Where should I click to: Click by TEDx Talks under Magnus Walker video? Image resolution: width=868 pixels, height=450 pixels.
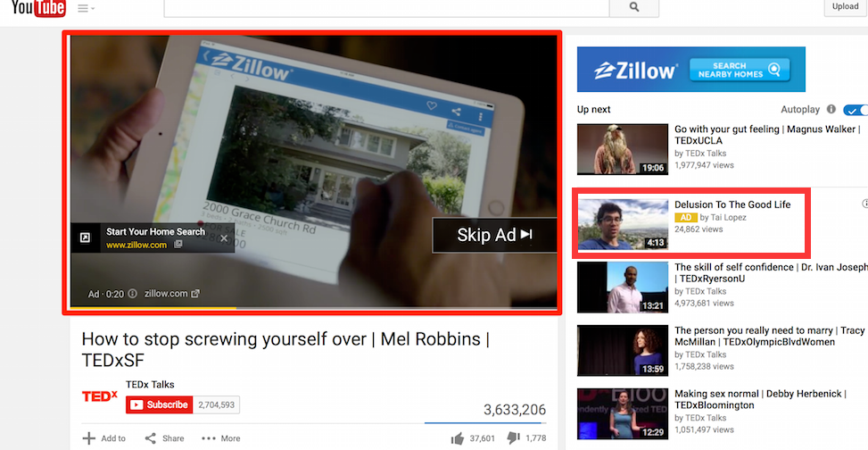click(x=700, y=153)
